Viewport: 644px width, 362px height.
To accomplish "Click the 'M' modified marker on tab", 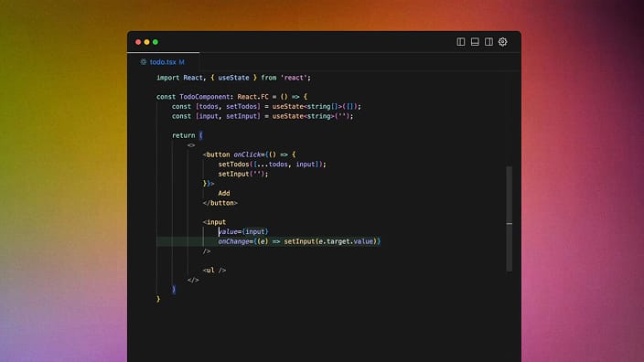I will point(181,62).
